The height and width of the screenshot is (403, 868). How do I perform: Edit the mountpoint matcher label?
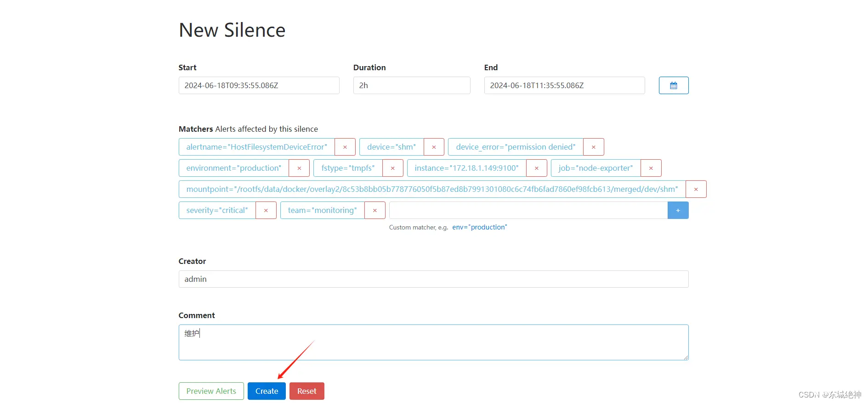coord(432,189)
